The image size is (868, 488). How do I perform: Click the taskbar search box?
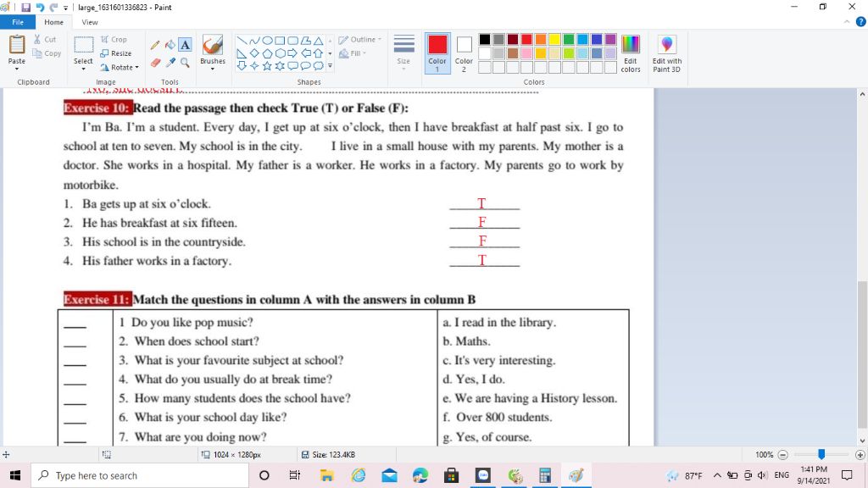(140, 475)
